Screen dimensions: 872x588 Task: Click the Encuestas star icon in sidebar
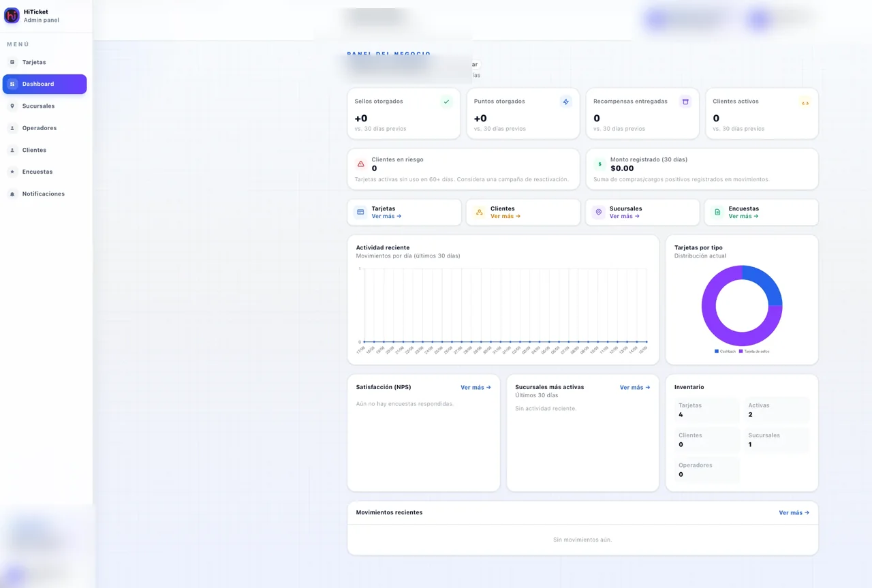coord(12,172)
